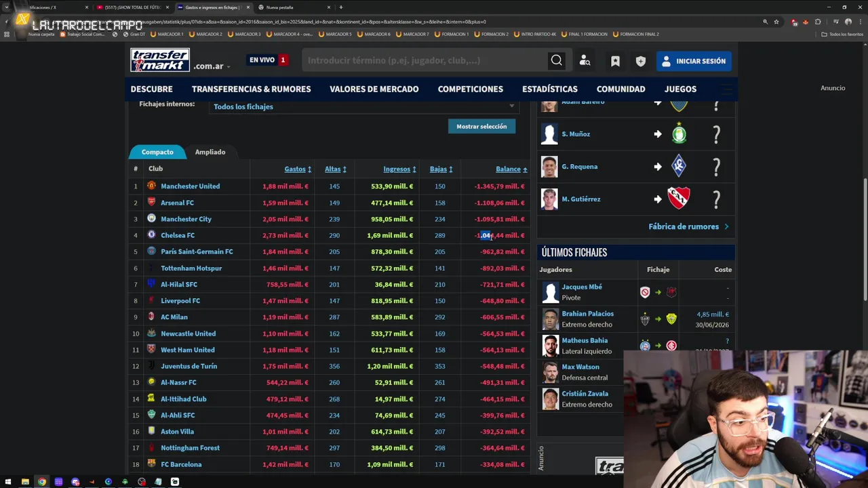Screen dimensions: 868x488
Task: Open the Nottingham Forest club link
Action: (190, 448)
